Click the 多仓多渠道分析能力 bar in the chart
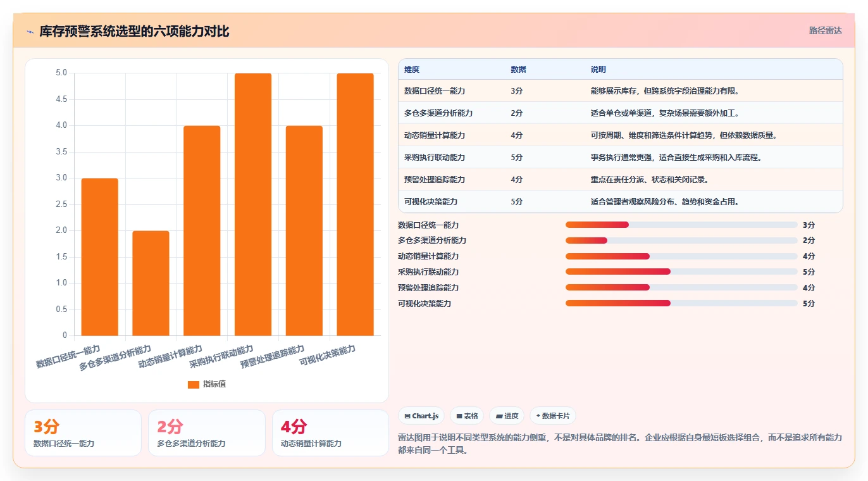The width and height of the screenshot is (868, 481). point(151,283)
